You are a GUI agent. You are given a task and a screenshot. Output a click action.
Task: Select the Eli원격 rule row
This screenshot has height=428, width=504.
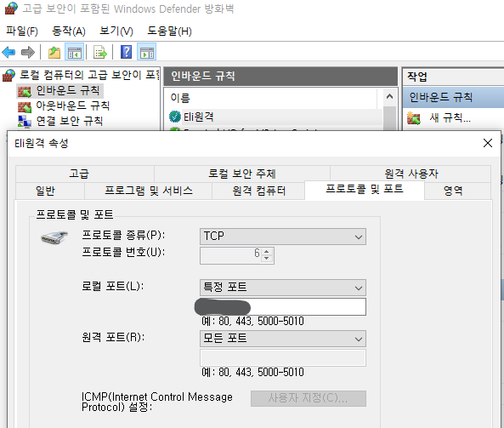click(x=275, y=117)
